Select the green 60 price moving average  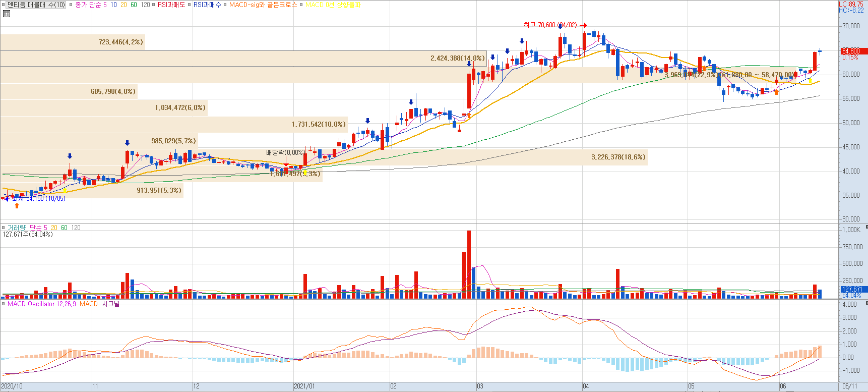[x=134, y=5]
